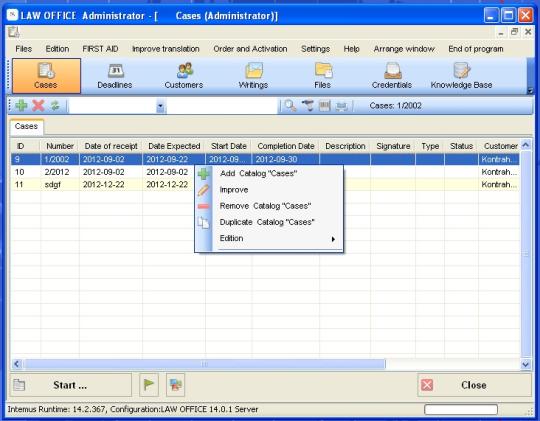Expand the Edition submenu arrow

[333, 239]
